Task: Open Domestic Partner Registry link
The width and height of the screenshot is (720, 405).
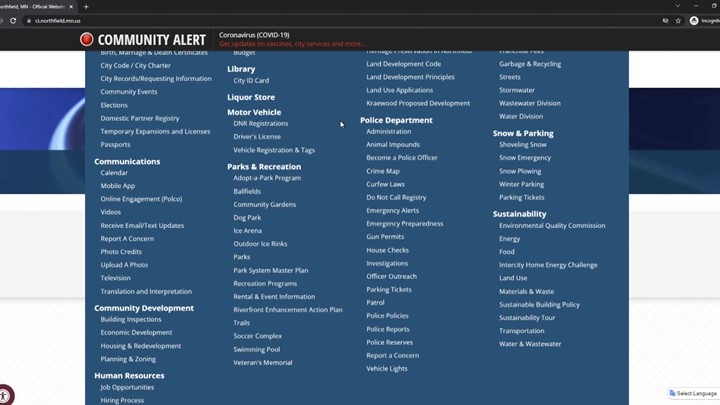Action: coord(140,118)
